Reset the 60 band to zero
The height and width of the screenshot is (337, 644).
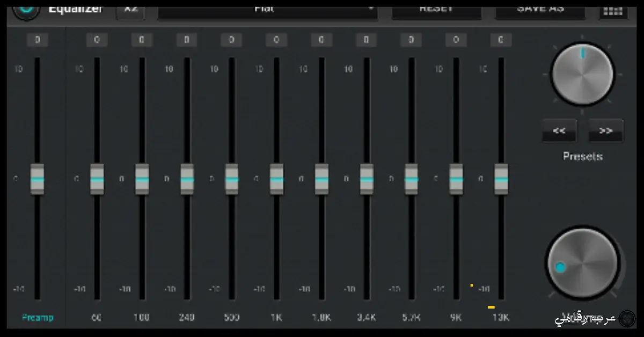[x=97, y=40]
